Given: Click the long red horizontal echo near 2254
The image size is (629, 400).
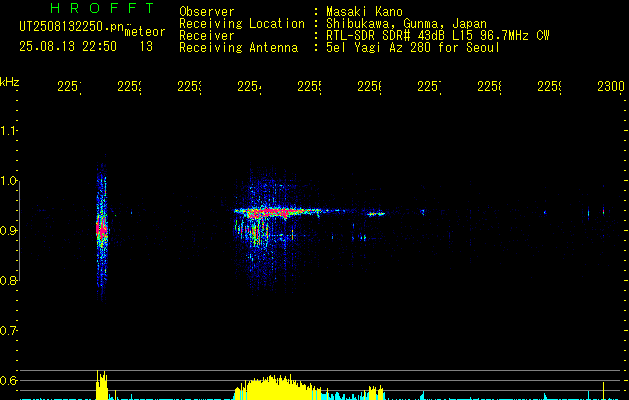Looking at the screenshot, I should pos(277,212).
